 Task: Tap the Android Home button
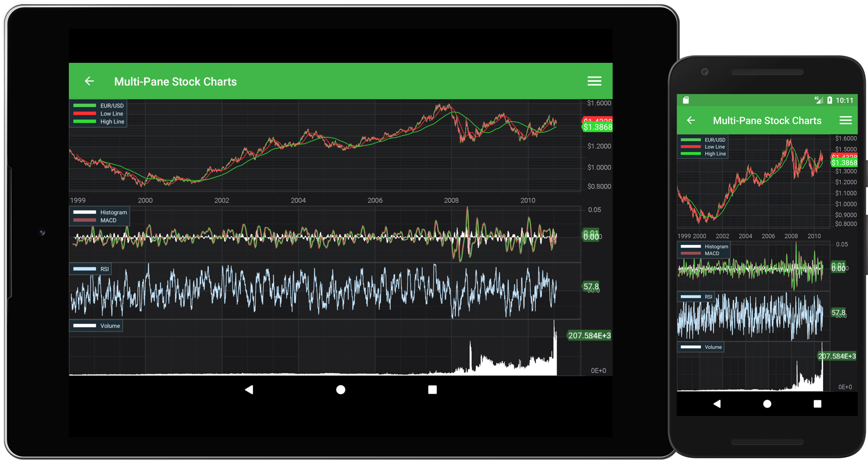pos(340,389)
